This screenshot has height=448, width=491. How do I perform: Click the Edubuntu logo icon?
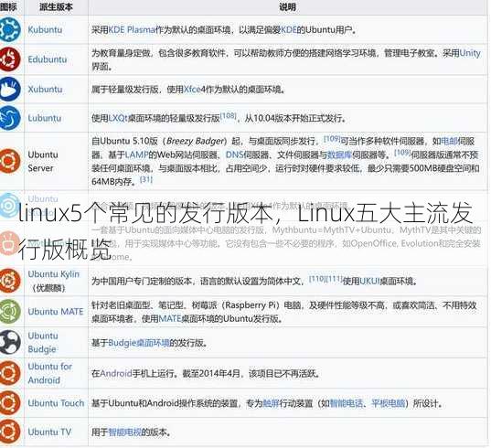pos(10,59)
